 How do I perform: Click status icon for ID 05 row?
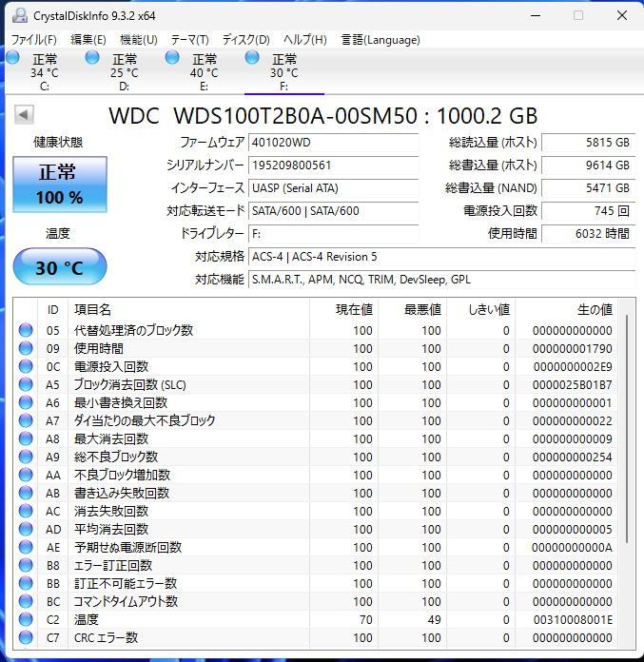[26, 330]
